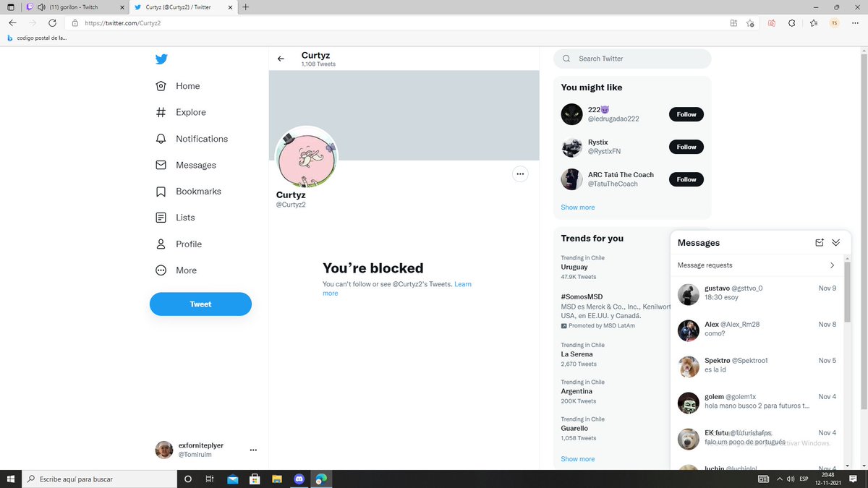Open the golem @golem1x conversation

point(757,403)
